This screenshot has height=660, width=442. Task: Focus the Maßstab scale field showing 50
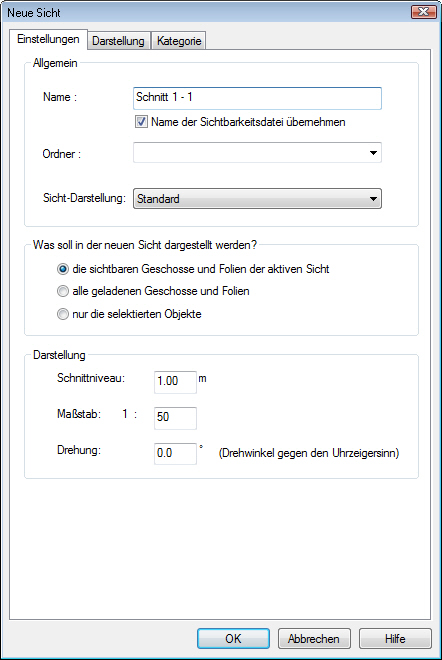click(x=175, y=418)
